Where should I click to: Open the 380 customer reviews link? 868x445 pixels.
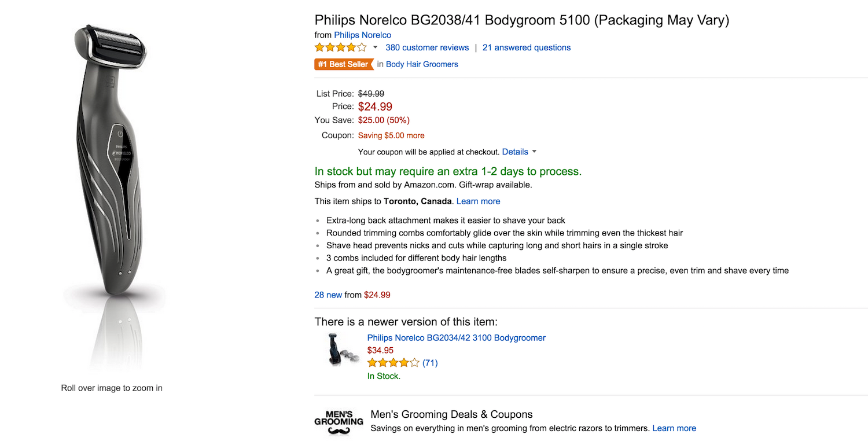(427, 47)
